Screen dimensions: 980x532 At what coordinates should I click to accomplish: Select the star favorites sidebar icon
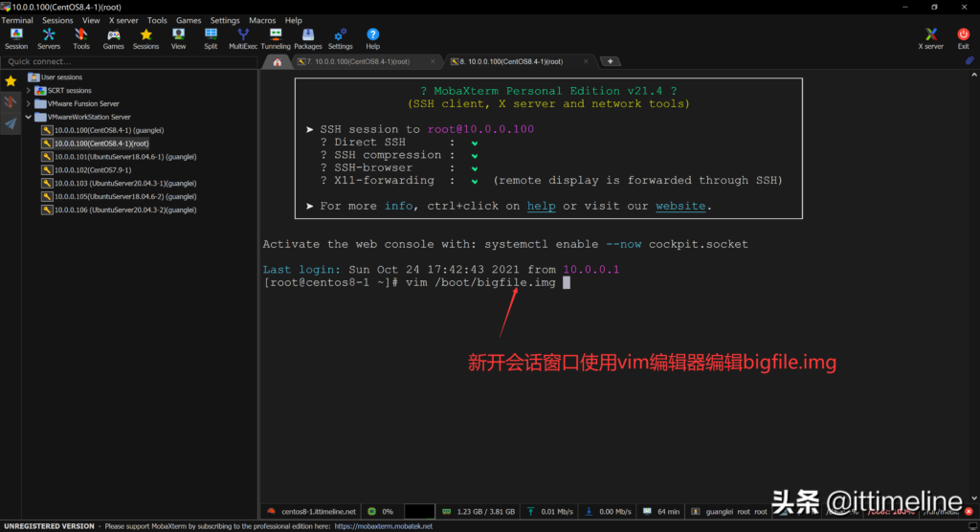(x=11, y=81)
